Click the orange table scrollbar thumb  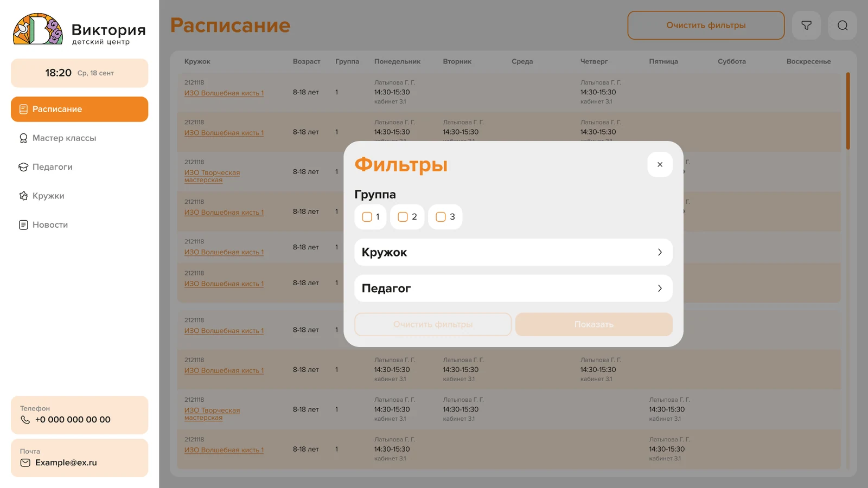pos(848,111)
